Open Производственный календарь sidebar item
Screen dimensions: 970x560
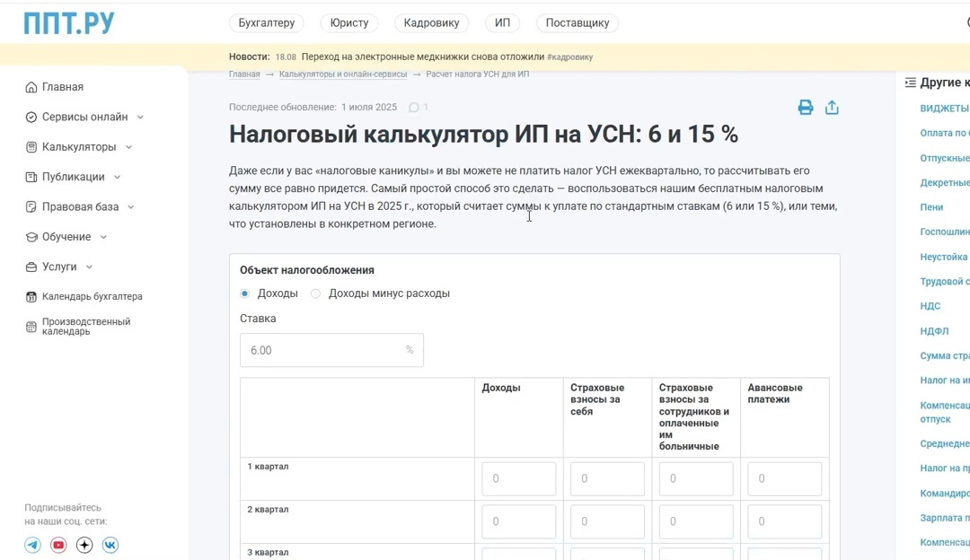(86, 327)
